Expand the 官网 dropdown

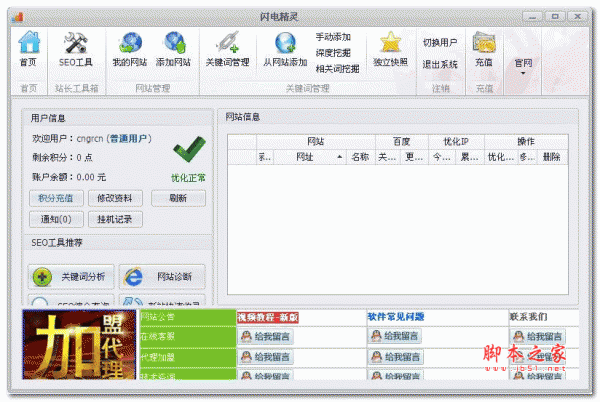coord(523,66)
